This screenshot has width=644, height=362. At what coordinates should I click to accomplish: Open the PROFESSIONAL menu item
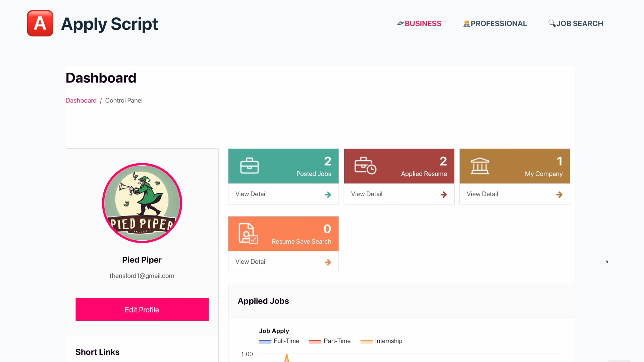pos(495,23)
